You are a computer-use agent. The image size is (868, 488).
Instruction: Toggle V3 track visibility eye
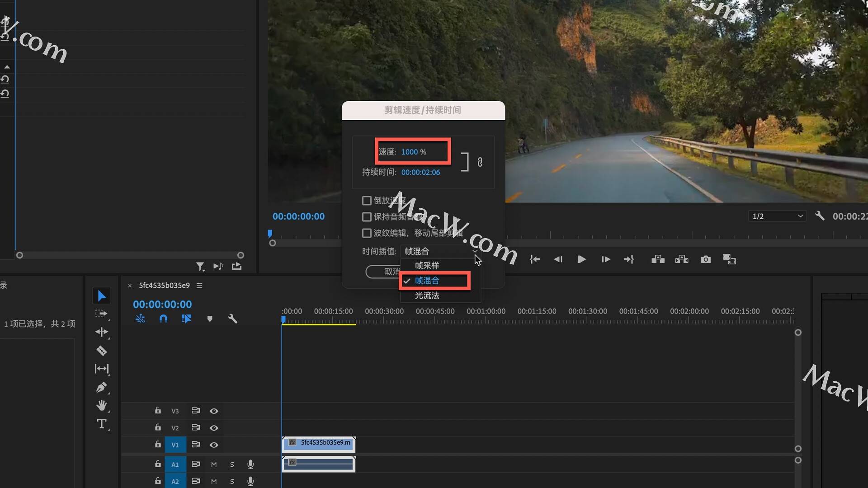(214, 411)
